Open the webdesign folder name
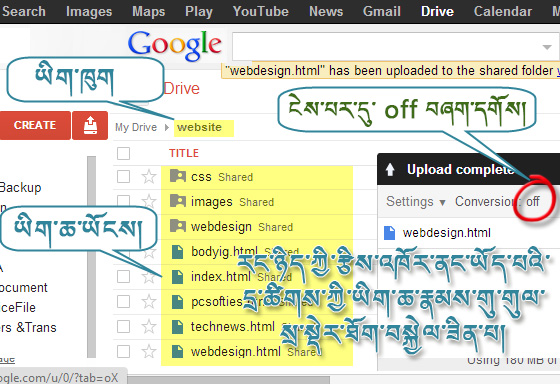The height and width of the screenshot is (384, 560). (221, 227)
